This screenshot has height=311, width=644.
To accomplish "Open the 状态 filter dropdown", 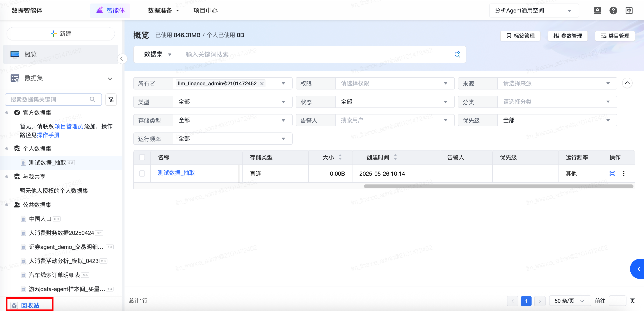I will [x=395, y=102].
